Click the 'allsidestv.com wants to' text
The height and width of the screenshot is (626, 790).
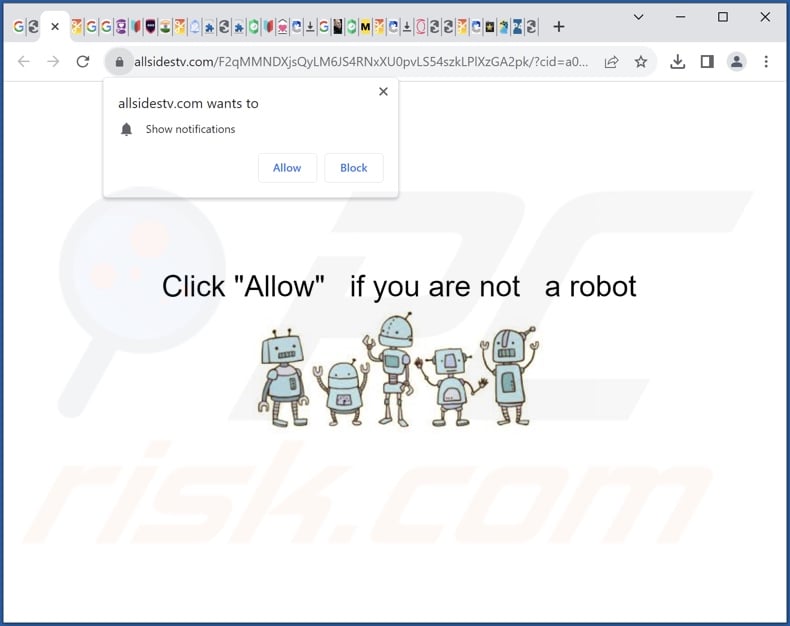coord(188,103)
